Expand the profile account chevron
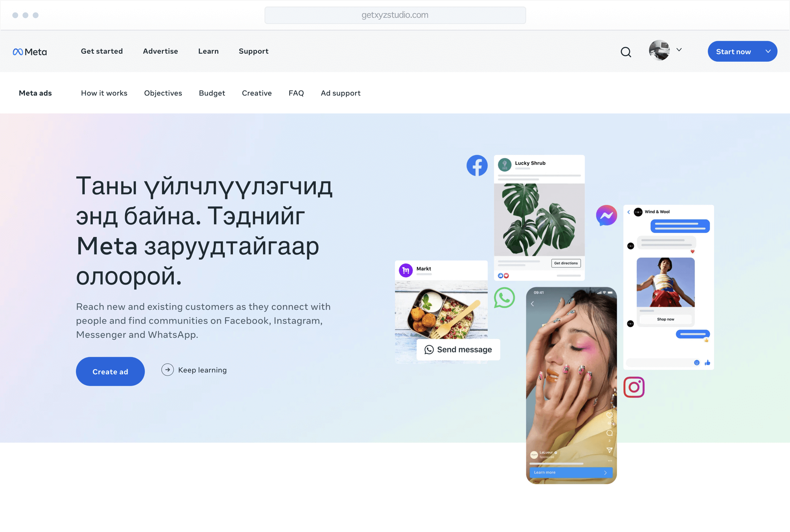Image resolution: width=790 pixels, height=532 pixels. click(679, 50)
